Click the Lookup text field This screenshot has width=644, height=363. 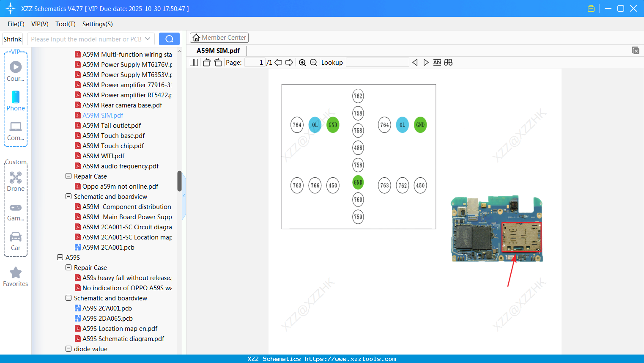pos(378,63)
